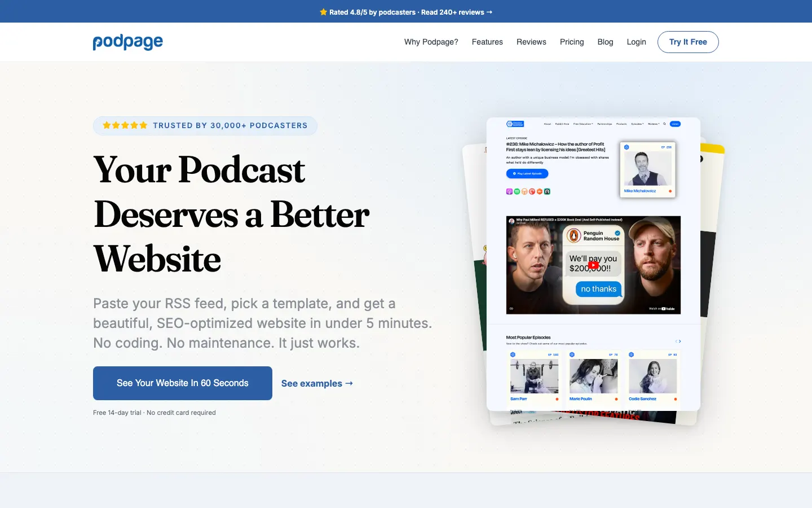
Task: Click the red YouTube play button
Action: coord(593,265)
